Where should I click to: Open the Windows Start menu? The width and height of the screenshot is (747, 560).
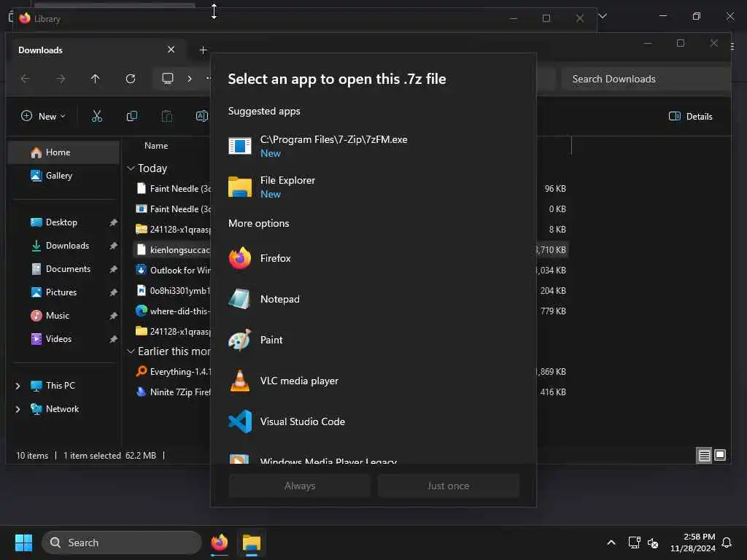pos(23,542)
